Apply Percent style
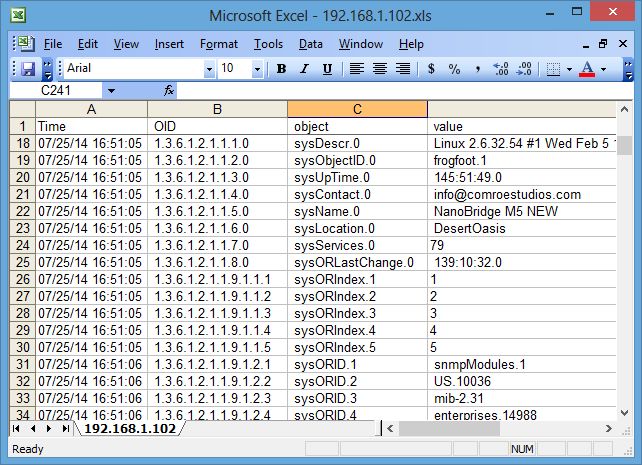This screenshot has width=642, height=465. click(454, 69)
